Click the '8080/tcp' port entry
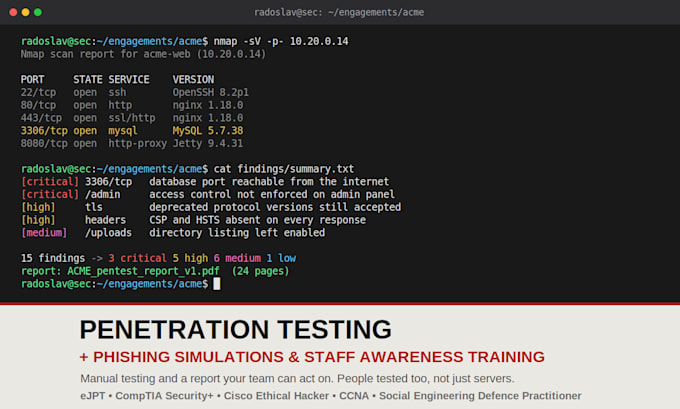 (x=44, y=144)
